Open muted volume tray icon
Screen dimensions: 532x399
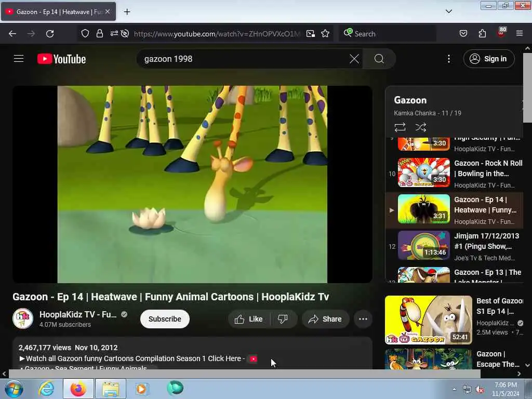tap(480, 390)
